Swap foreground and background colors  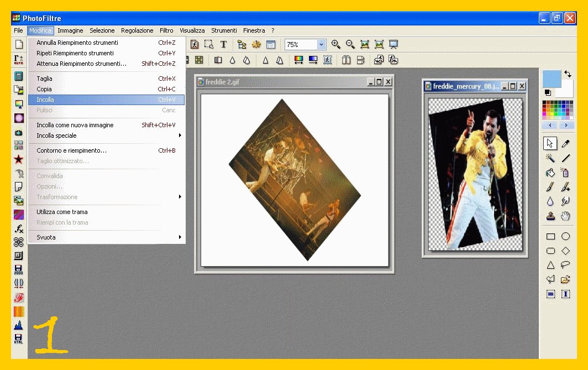pyautogui.click(x=568, y=74)
